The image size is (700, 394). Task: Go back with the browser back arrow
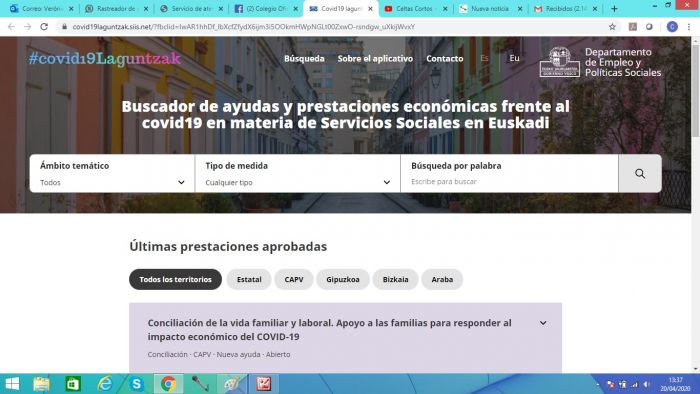tap(12, 27)
